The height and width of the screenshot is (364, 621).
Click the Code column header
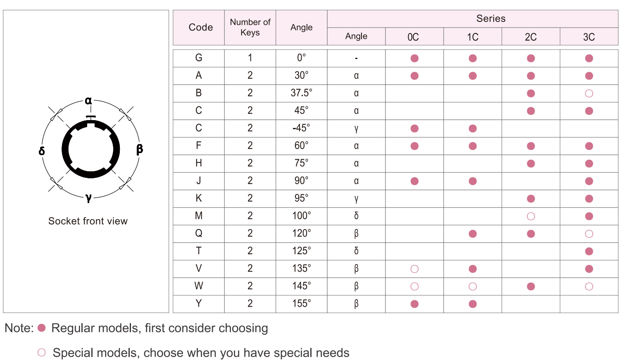coord(200,27)
